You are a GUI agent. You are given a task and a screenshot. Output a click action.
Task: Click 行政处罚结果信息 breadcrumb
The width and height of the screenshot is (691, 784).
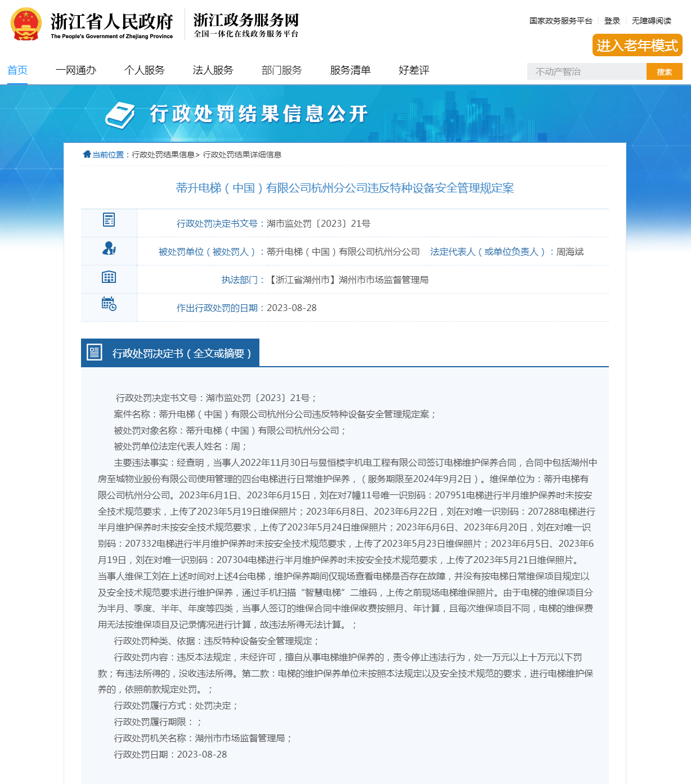coord(163,155)
